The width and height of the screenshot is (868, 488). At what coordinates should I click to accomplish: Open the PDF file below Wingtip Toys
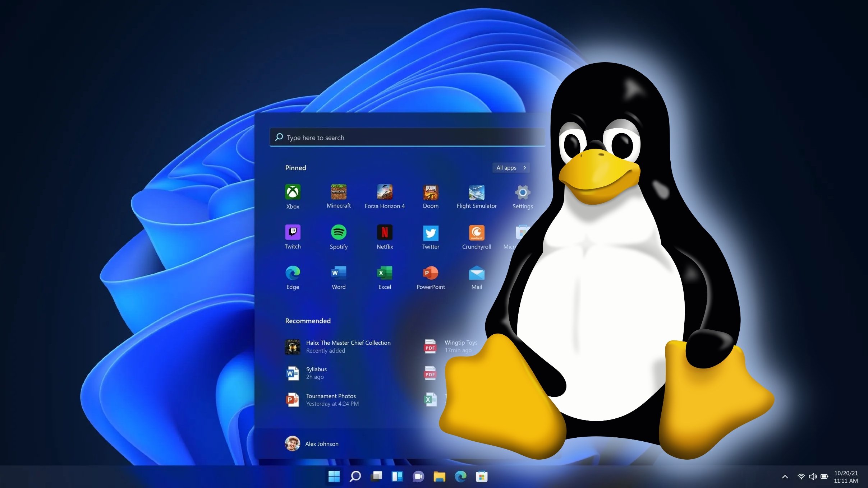click(430, 373)
